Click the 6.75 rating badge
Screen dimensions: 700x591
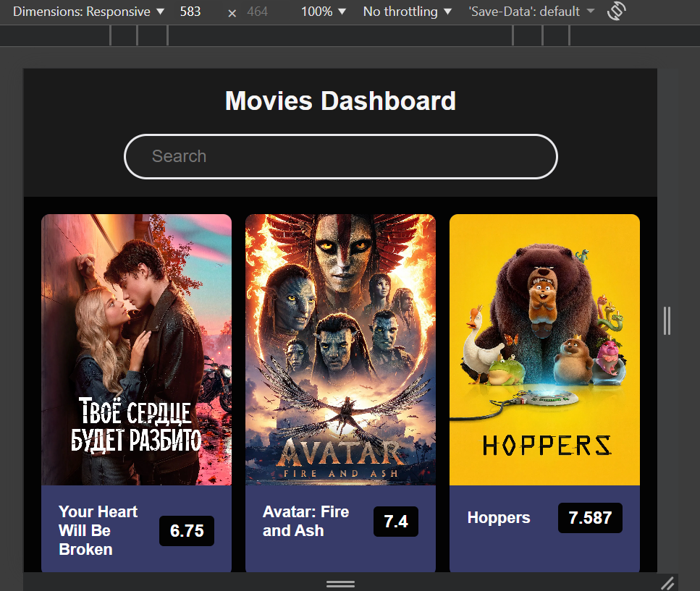(187, 531)
